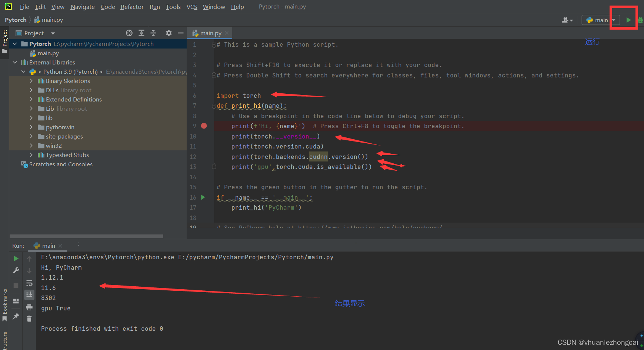Viewport: 644px width, 350px height.
Task: Open the Edit menu
Action: pyautogui.click(x=40, y=7)
